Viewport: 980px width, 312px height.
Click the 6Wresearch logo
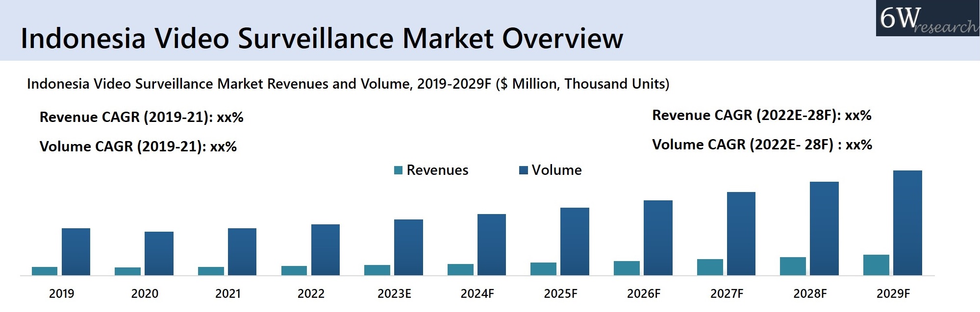[928, 19]
